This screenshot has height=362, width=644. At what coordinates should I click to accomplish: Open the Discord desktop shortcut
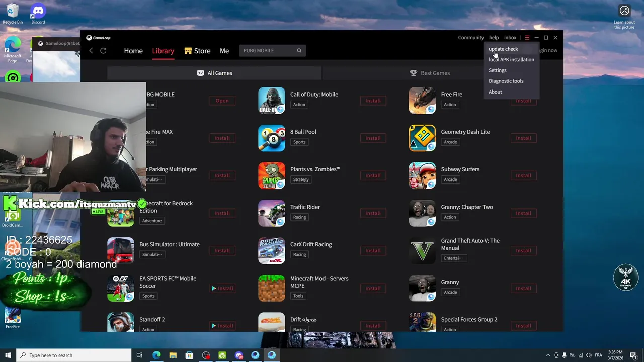pos(38,14)
